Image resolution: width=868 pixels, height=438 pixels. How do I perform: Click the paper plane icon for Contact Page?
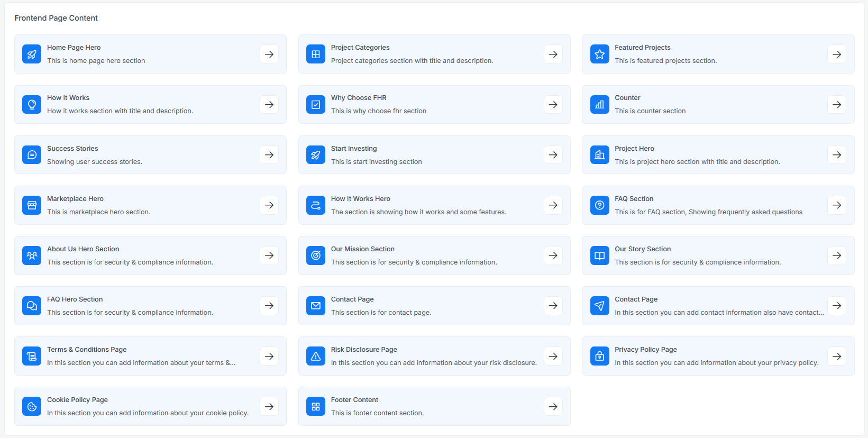tap(600, 305)
